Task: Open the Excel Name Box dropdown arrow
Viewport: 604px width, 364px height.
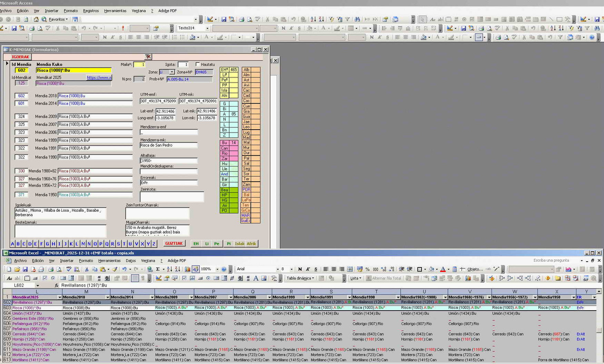Action: coord(38,285)
